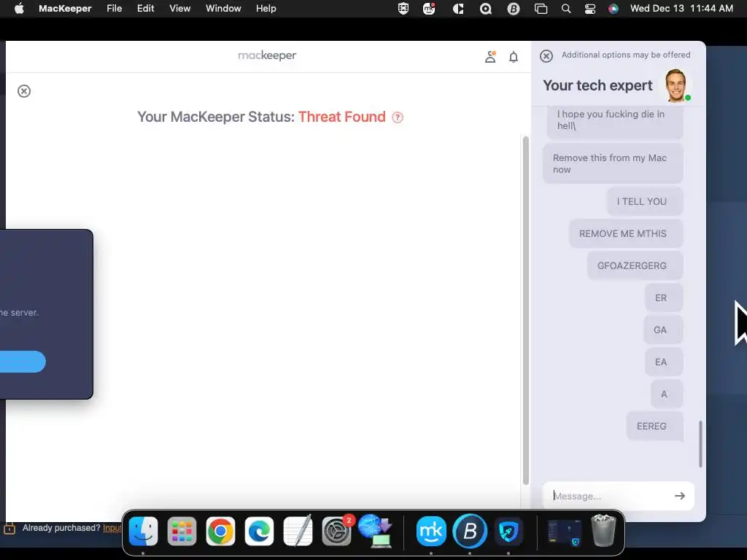Viewport: 747px width, 560px height.
Task: Click the Threat Found help question mark
Action: (398, 117)
